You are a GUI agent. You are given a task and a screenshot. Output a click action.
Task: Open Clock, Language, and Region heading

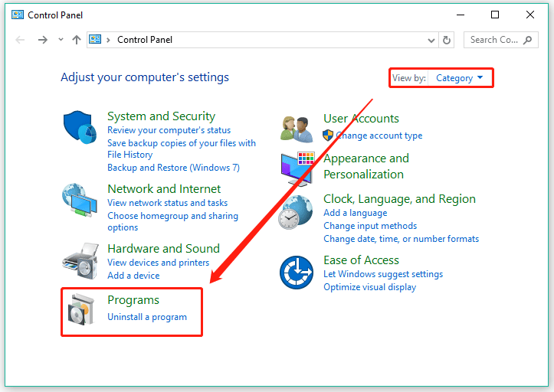pyautogui.click(x=399, y=199)
